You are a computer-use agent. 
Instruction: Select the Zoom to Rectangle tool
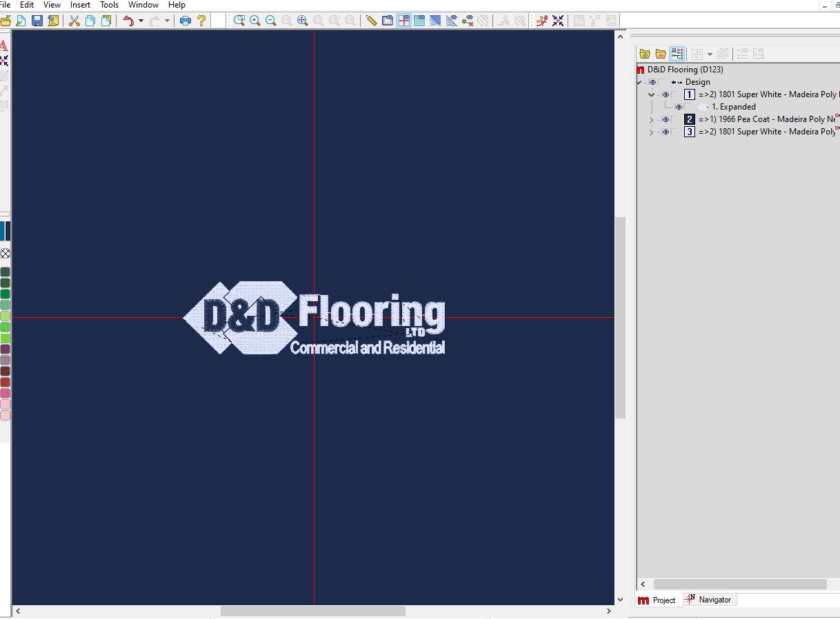pos(239,21)
